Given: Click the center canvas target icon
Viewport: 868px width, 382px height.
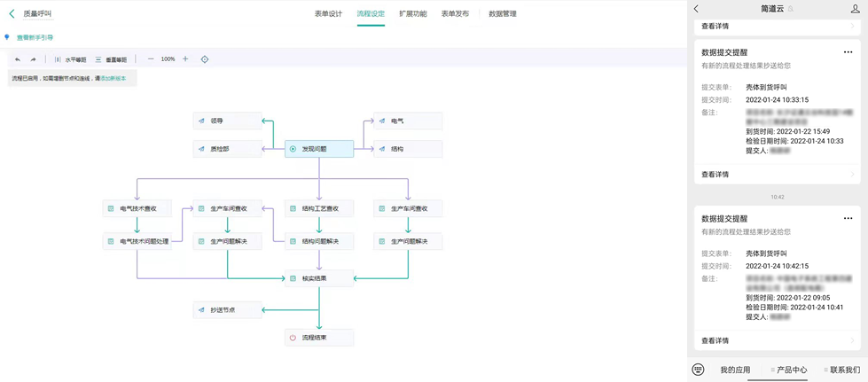Looking at the screenshot, I should point(205,59).
